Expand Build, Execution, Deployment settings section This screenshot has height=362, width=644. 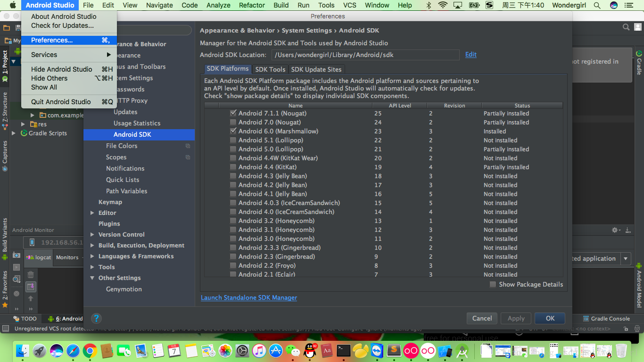click(x=92, y=246)
